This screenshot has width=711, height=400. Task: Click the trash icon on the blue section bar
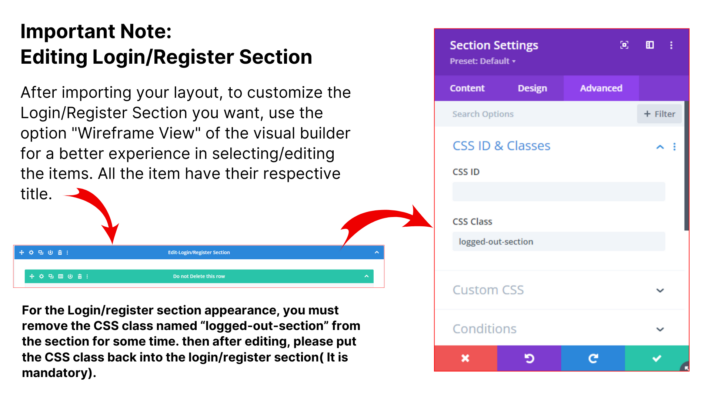pos(60,253)
